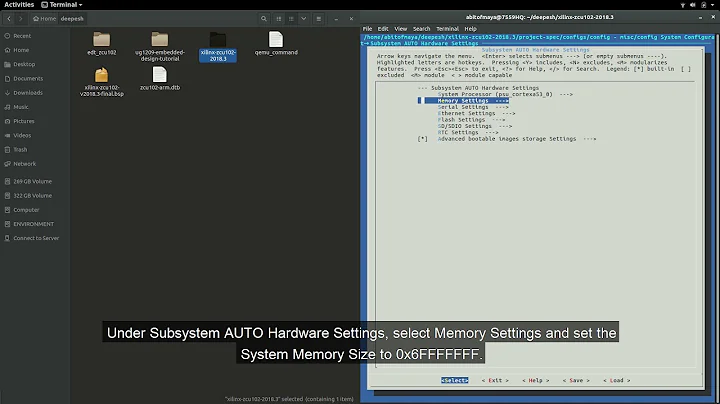Open the terminal File menu
The height and width of the screenshot is (404, 720).
click(x=367, y=28)
